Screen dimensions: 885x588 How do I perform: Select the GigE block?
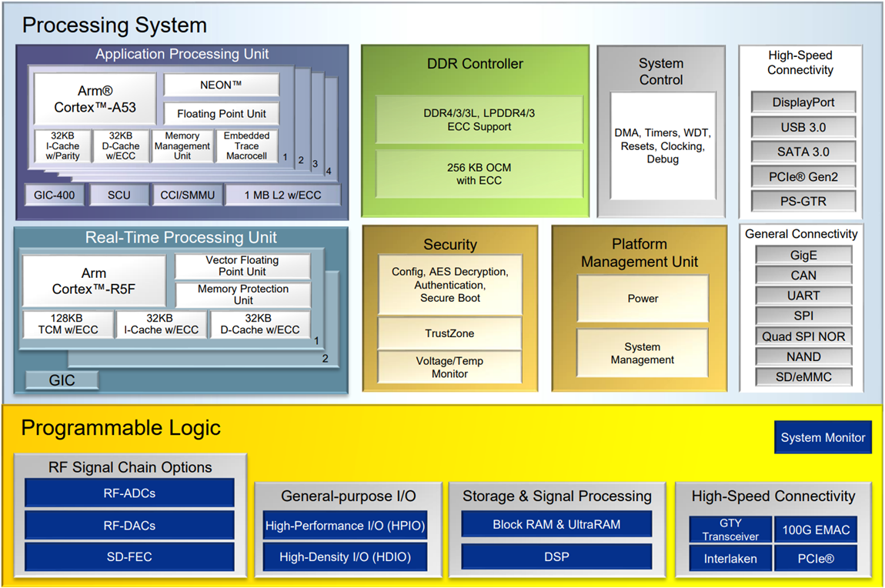pyautogui.click(x=803, y=256)
